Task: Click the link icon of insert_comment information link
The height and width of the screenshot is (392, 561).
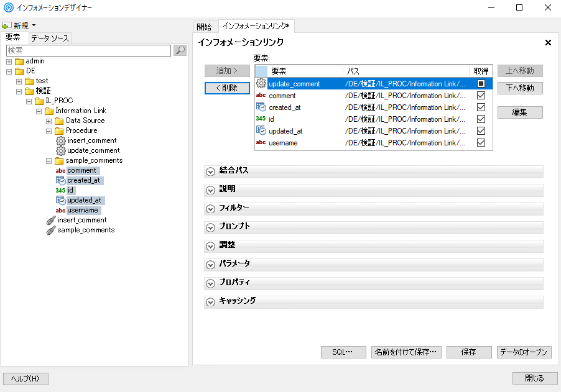Action: [51, 221]
